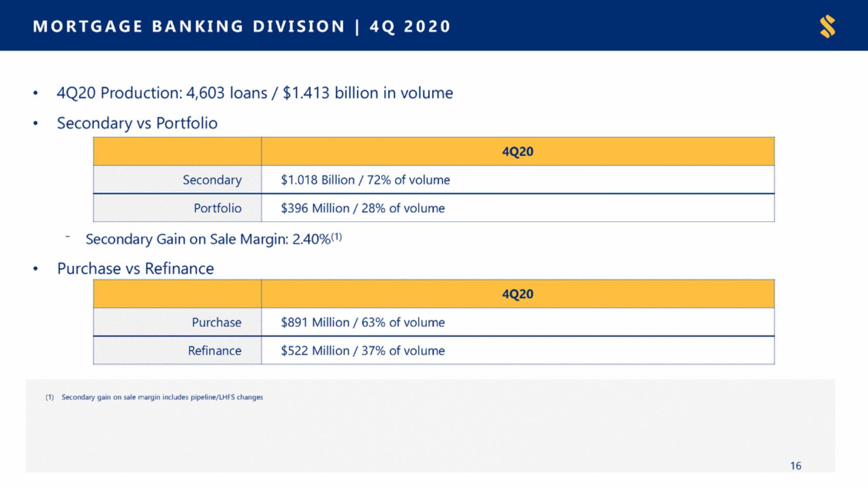
Task: Select the page number 16
Action: point(795,465)
